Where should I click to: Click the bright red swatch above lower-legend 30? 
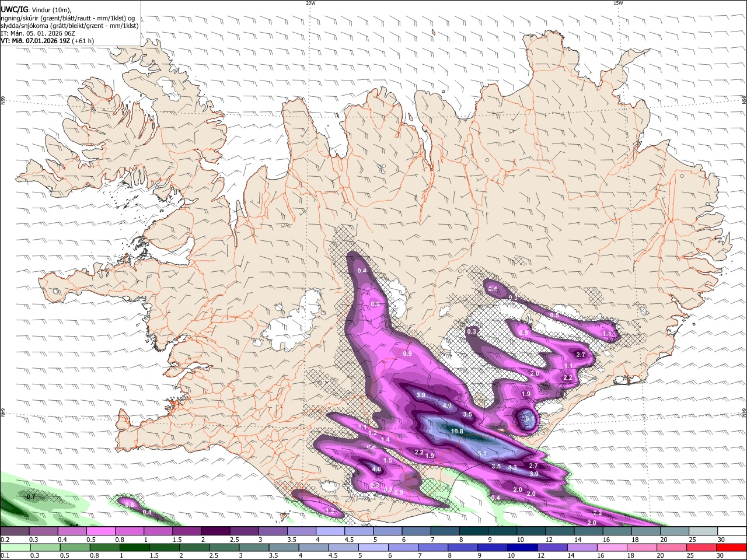tap(731, 547)
